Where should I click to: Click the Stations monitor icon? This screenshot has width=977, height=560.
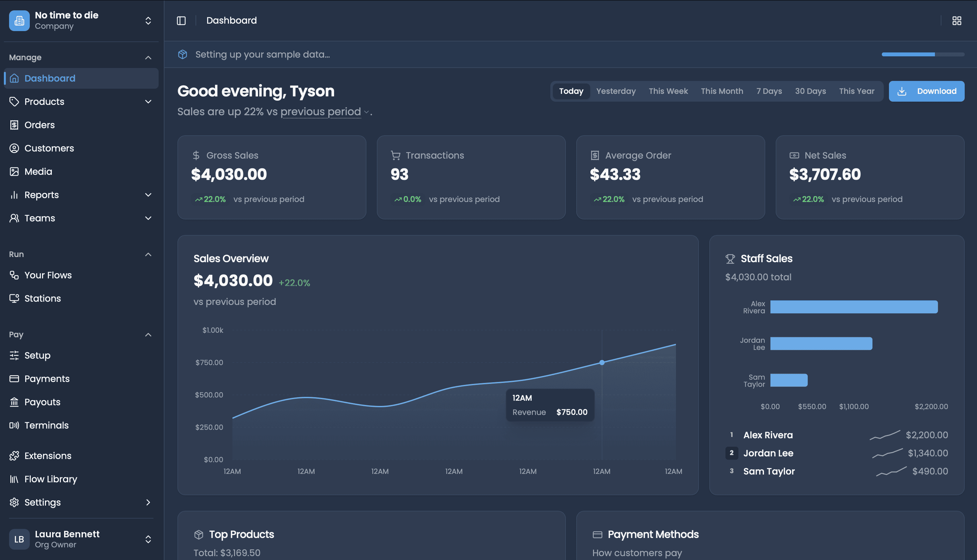point(14,298)
